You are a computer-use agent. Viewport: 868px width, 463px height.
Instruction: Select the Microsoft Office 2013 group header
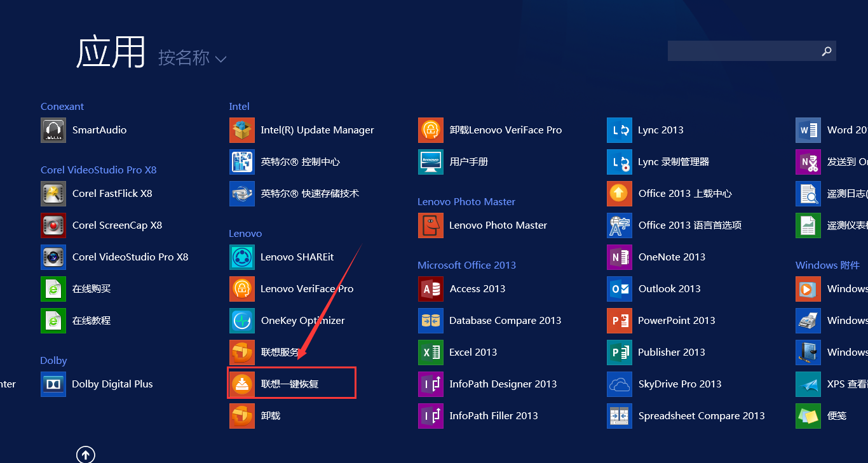[x=467, y=265]
